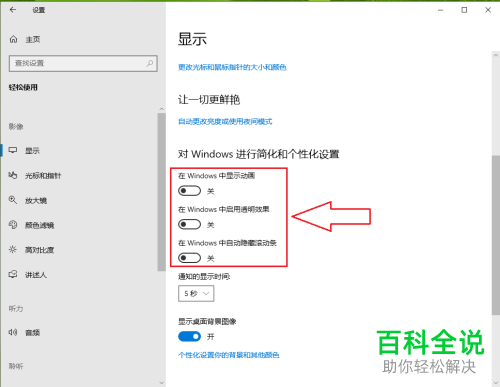This screenshot has width=500, height=387.
Task: Select the 颜色滤镜 palette icon
Action: click(13, 225)
